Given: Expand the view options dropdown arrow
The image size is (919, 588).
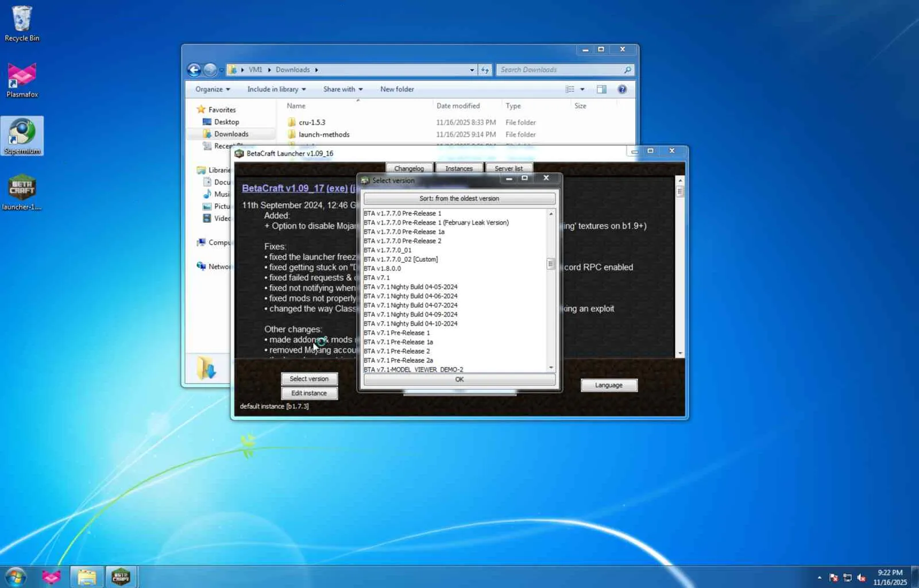Looking at the screenshot, I should (582, 90).
